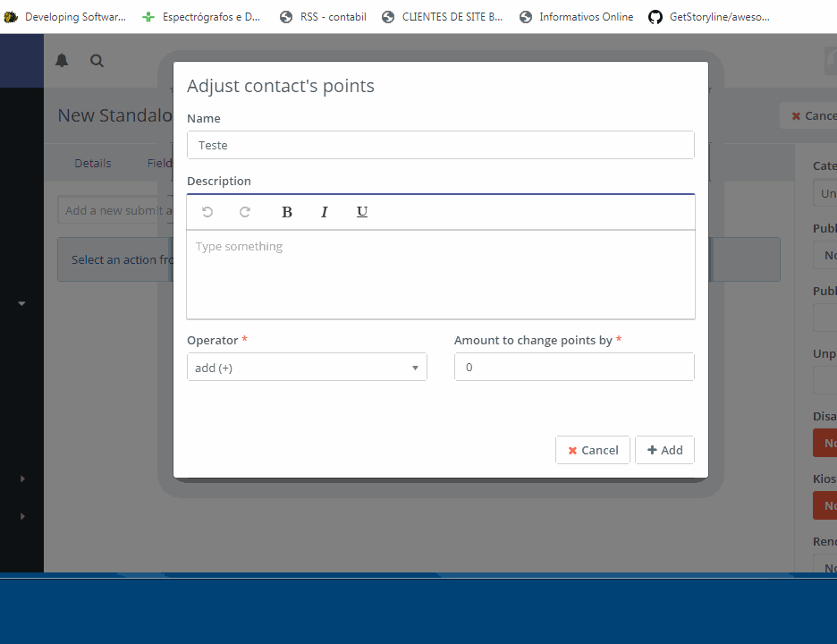Screen dimensions: 837x644
Task: Open Developing Software bookmark
Action: (65, 17)
